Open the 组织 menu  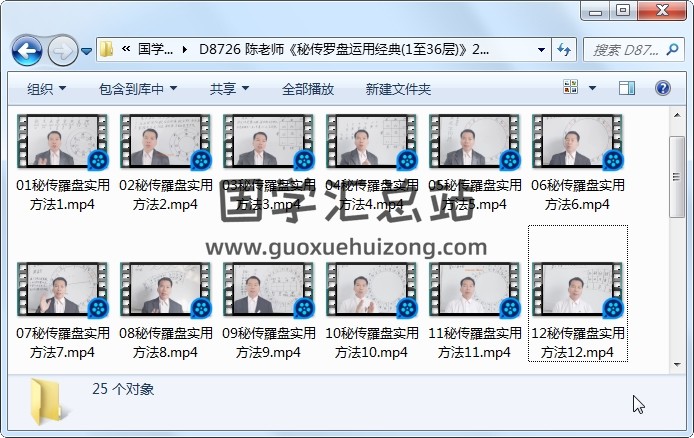(46, 89)
